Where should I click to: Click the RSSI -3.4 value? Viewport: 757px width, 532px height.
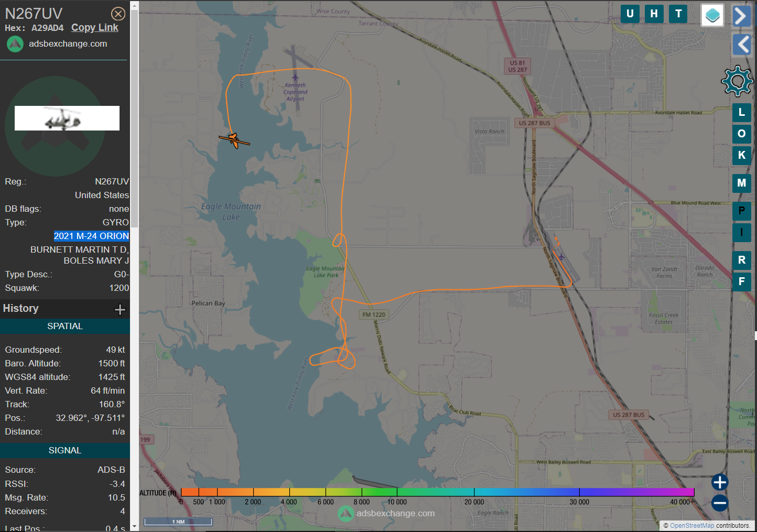tap(117, 484)
